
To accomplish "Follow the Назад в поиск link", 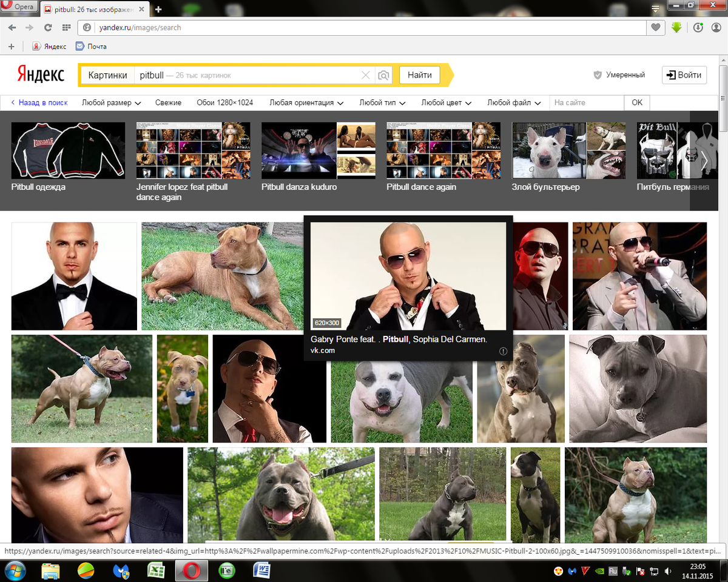I will point(39,102).
